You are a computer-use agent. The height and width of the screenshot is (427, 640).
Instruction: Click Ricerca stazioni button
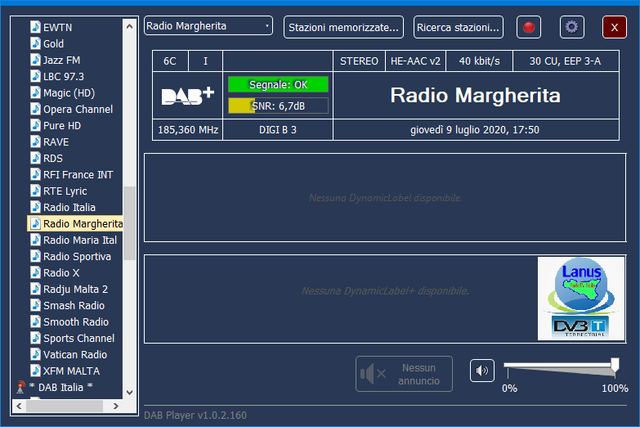coord(458,27)
